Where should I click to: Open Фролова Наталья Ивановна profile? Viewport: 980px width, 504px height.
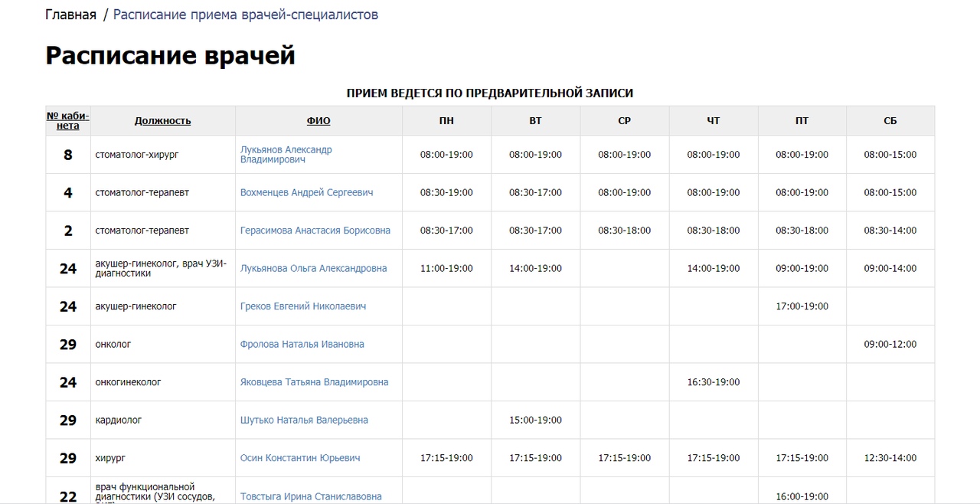302,344
